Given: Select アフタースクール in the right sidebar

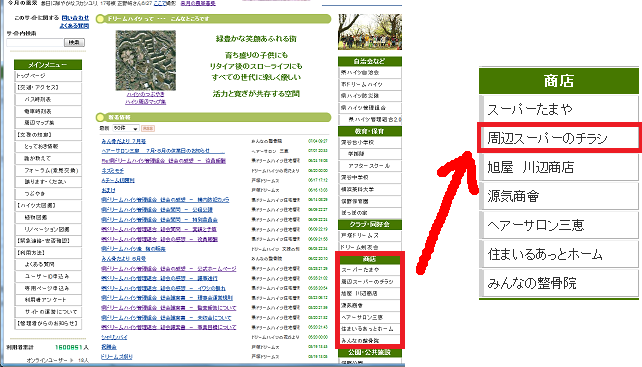Looking at the screenshot, I should [370, 166].
